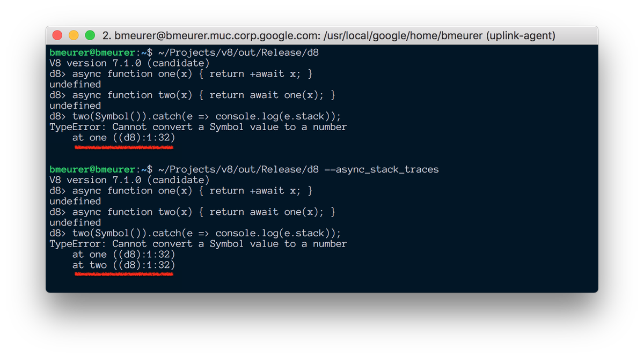Click second 'async function two(x)' definition line
This screenshot has height=358, width=644.
[x=192, y=212]
